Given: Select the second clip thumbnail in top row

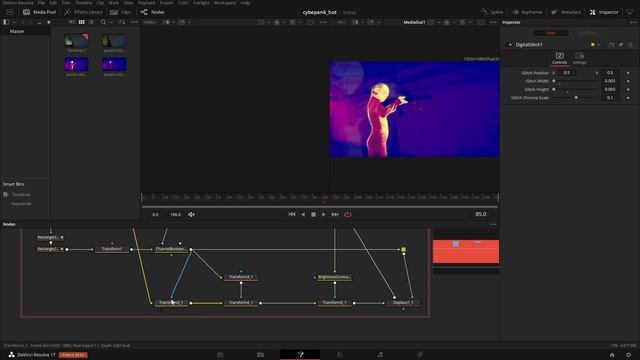Looking at the screenshot, I should click(114, 41).
